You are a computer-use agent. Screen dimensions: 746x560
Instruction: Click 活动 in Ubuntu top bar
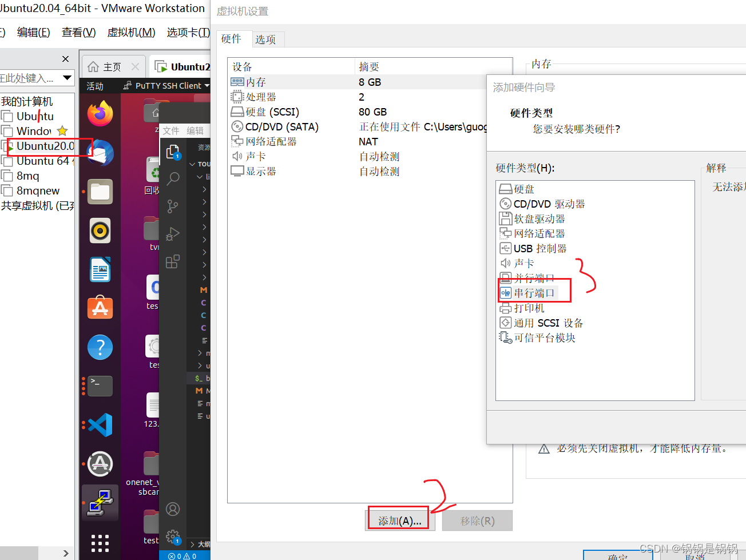click(95, 86)
